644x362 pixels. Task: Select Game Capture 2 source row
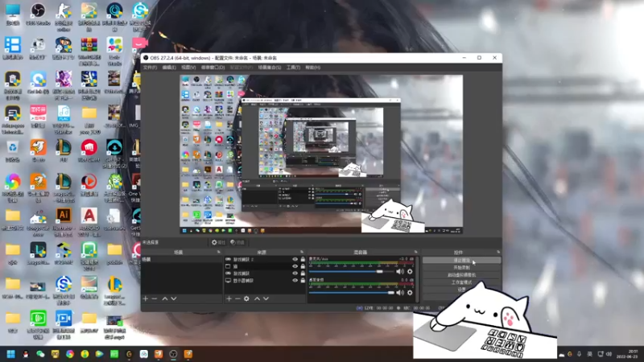(x=265, y=259)
